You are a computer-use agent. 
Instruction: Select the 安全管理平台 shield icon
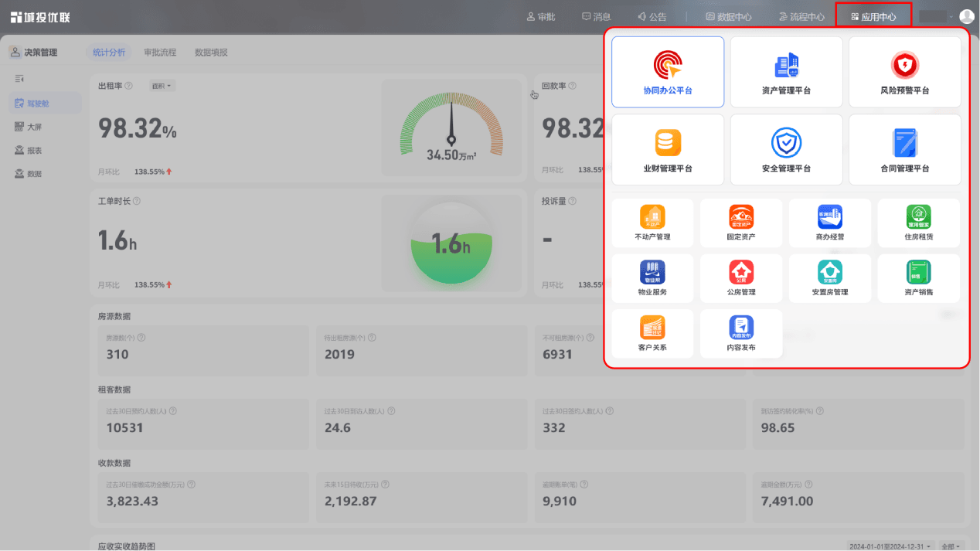[786, 143]
